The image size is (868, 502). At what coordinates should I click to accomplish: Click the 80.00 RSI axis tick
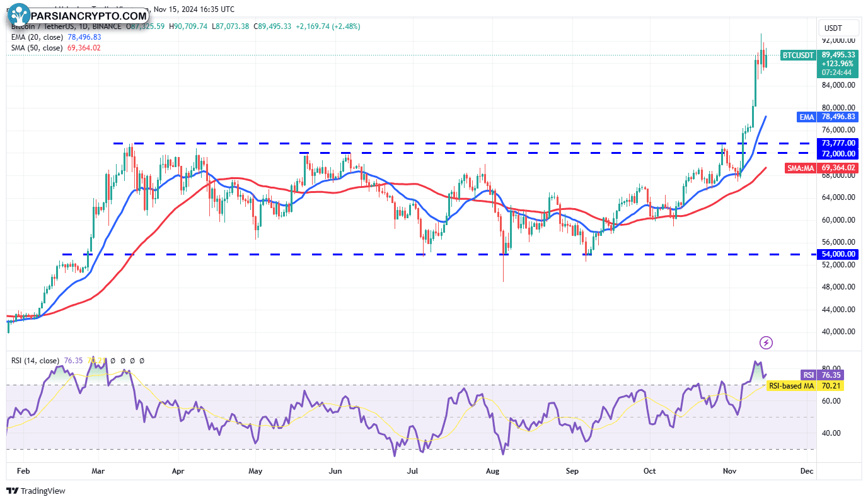(x=830, y=368)
